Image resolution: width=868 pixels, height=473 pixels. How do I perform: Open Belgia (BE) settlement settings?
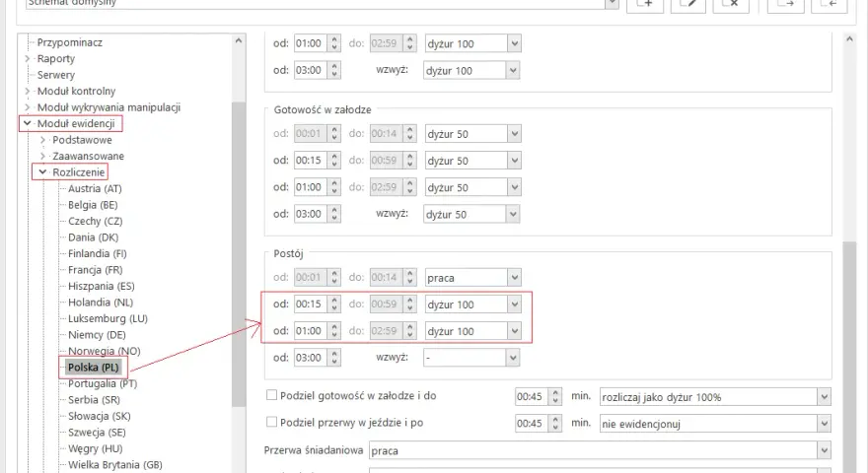coord(93,205)
